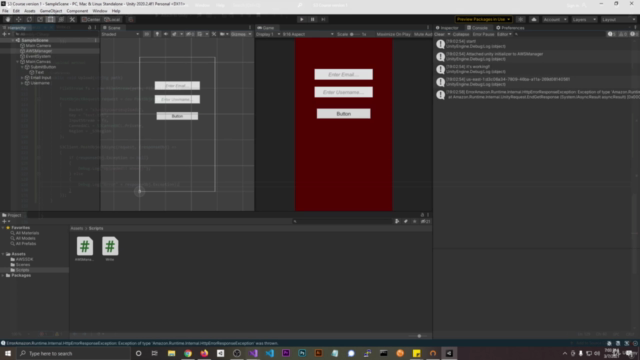This screenshot has height=360, width=640.
Task: Select the Rotate tool
Action: coord(29,19)
